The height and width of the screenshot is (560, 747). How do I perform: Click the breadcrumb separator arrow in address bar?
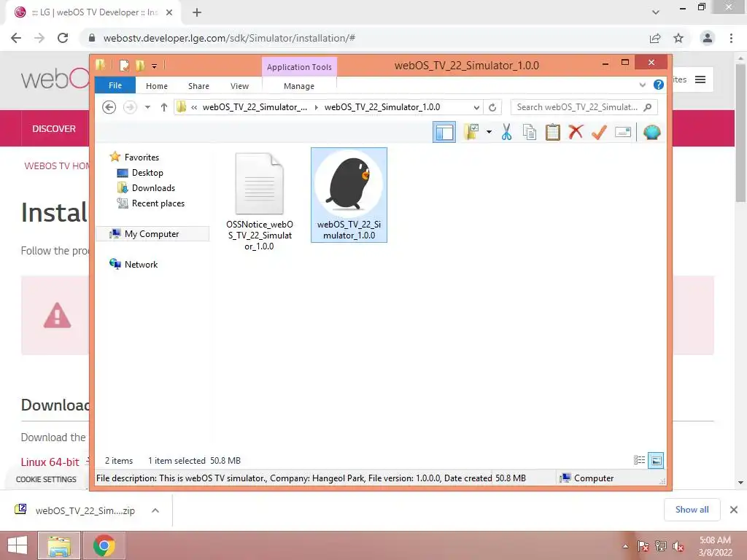pyautogui.click(x=316, y=108)
